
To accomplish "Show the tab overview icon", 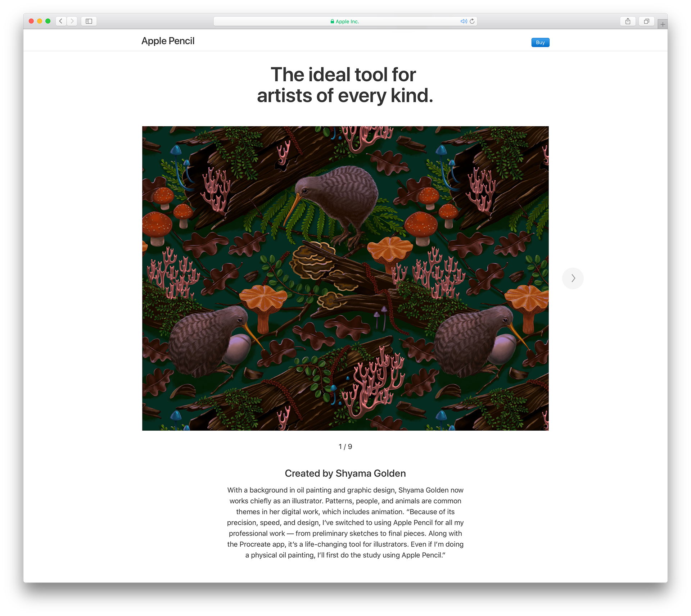I will click(646, 21).
